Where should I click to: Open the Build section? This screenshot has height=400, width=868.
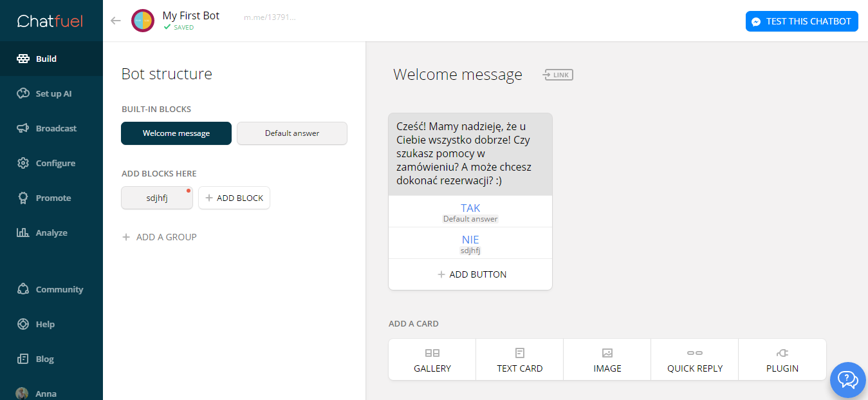[46, 59]
